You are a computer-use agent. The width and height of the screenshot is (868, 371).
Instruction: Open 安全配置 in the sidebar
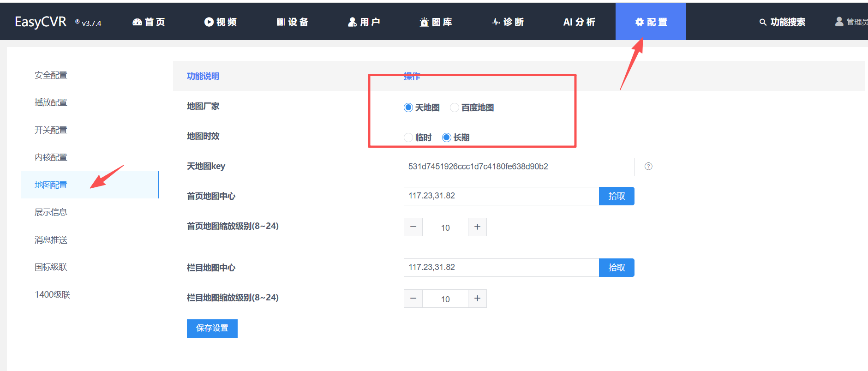coord(51,75)
